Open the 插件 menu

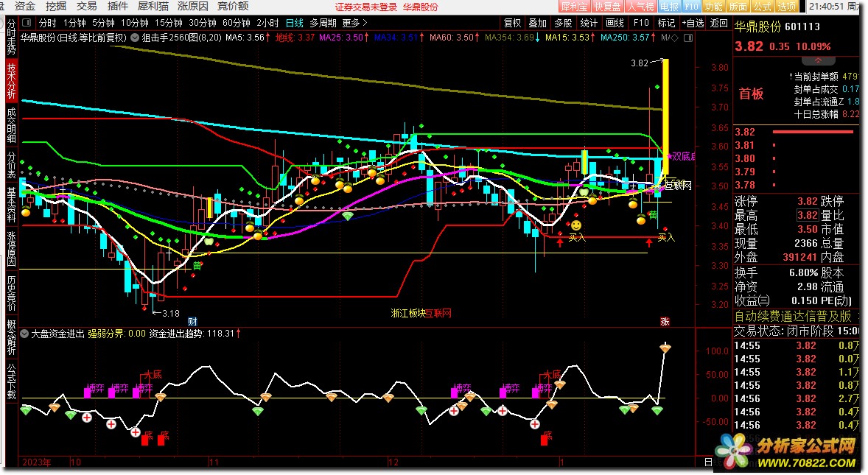117,6
